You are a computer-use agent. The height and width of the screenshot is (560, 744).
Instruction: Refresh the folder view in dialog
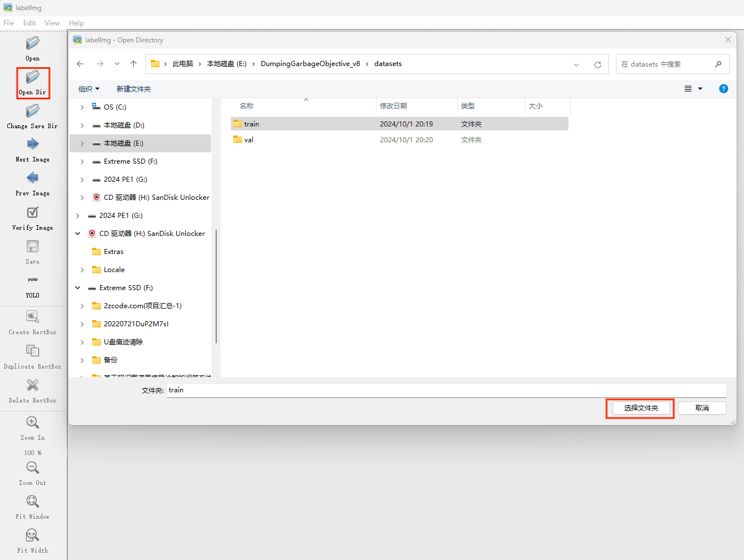(x=598, y=64)
